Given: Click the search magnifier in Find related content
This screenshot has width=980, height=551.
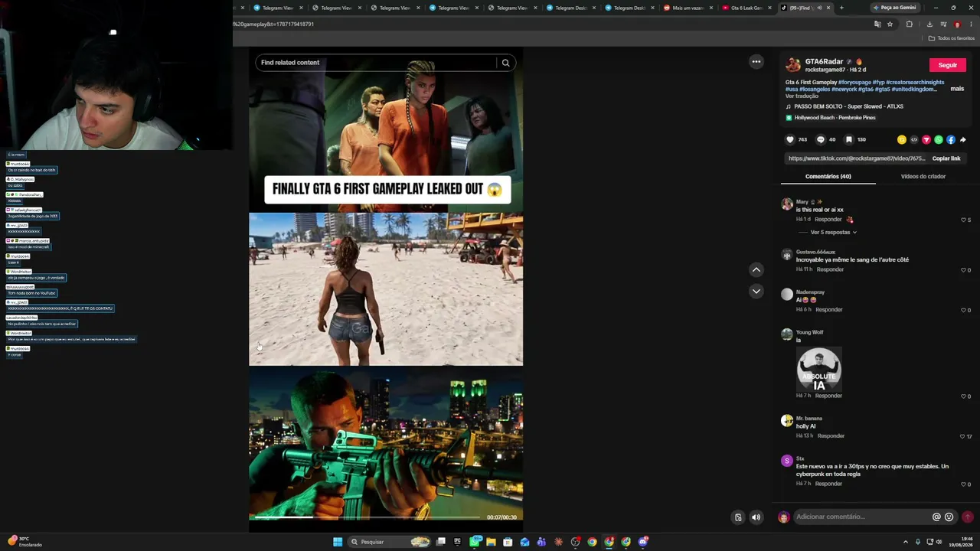Looking at the screenshot, I should 505,63.
